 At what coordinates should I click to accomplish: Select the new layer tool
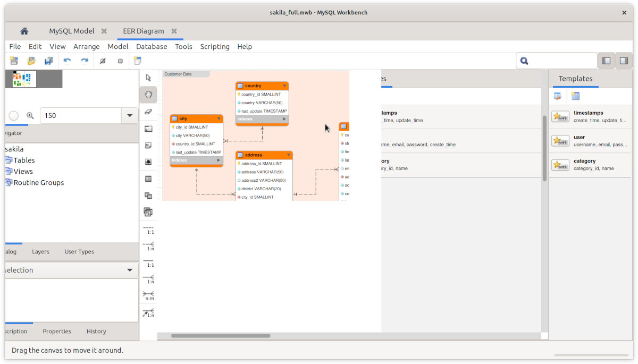coord(148,129)
